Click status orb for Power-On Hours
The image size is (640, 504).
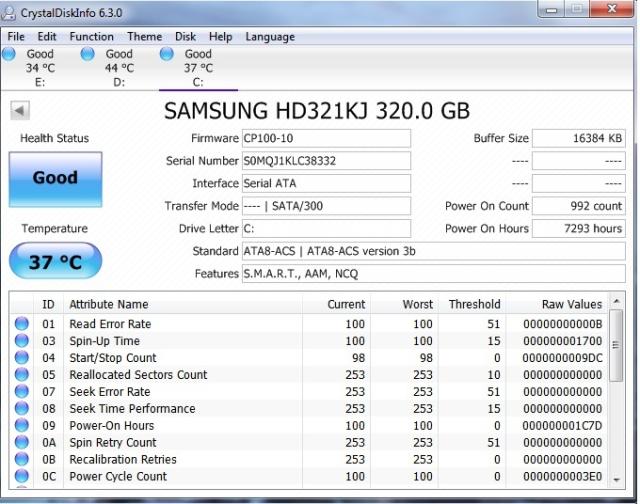(22, 425)
